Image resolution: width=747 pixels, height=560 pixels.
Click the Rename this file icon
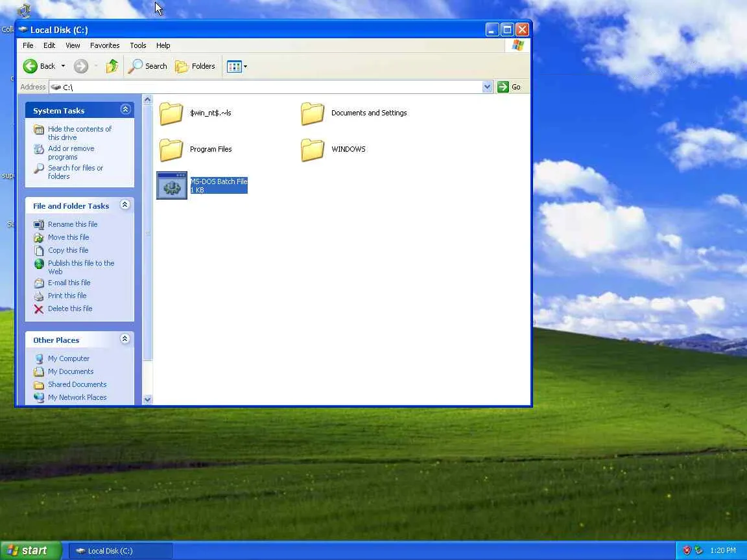[x=39, y=224]
